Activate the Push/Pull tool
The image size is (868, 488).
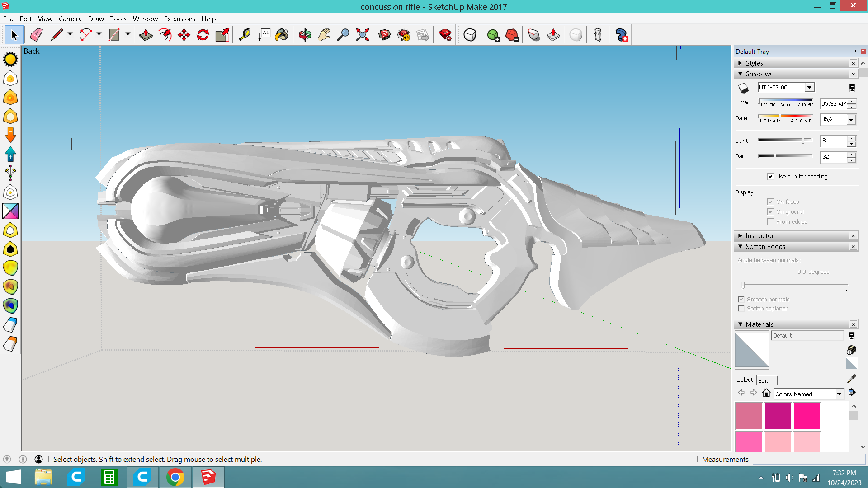coord(146,35)
